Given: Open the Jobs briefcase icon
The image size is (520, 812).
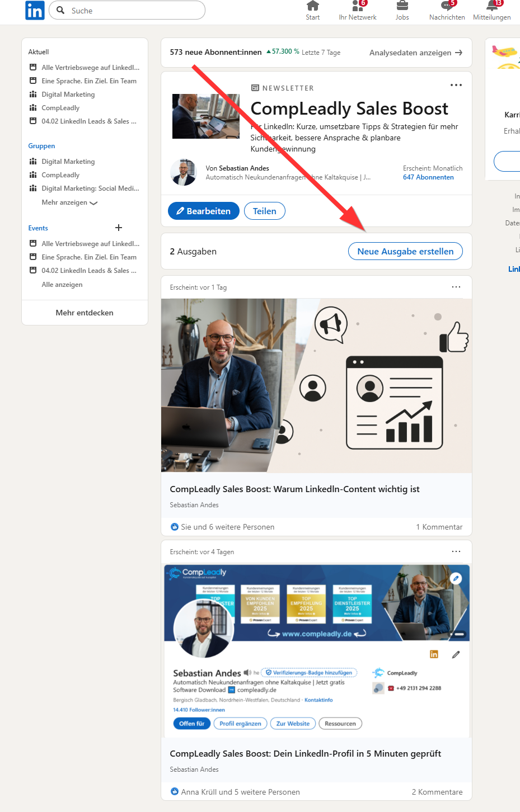Looking at the screenshot, I should [x=402, y=7].
